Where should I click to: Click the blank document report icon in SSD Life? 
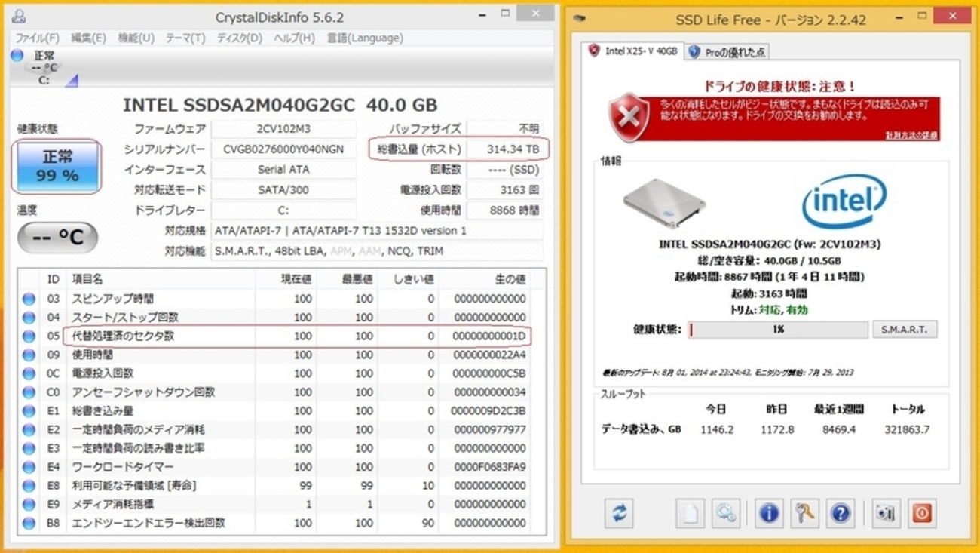[x=690, y=513]
